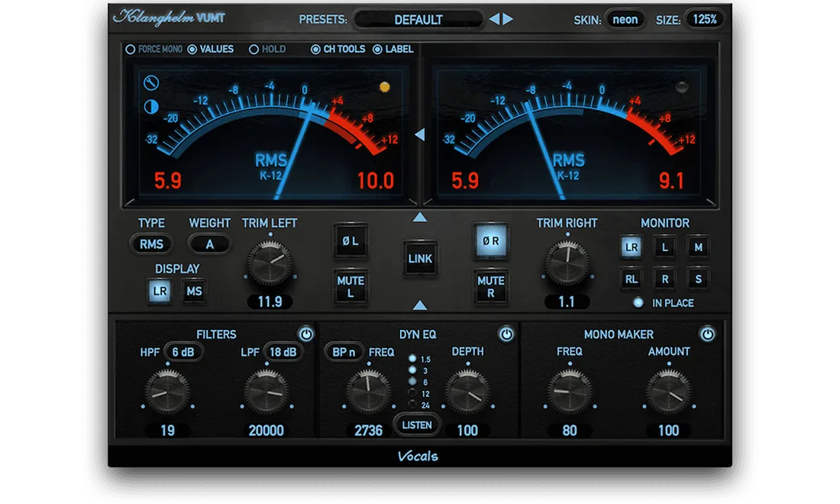Toggle the MONO MAKER power button

(x=707, y=334)
